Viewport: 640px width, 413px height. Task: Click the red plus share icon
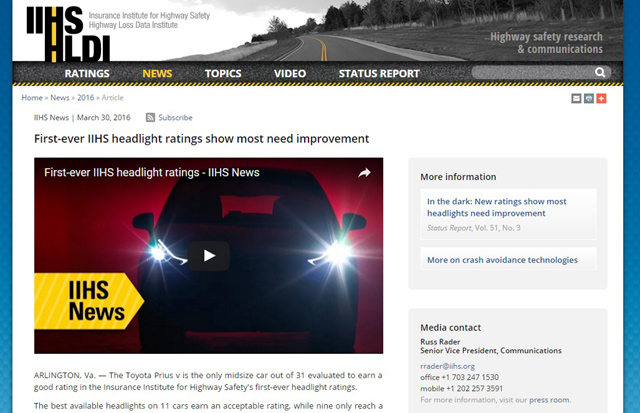(x=601, y=98)
